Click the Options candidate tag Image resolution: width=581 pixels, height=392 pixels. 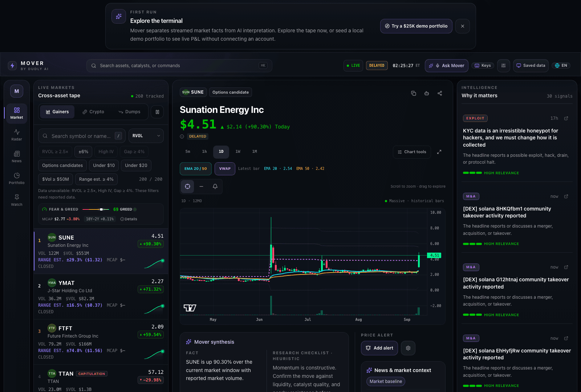point(231,92)
